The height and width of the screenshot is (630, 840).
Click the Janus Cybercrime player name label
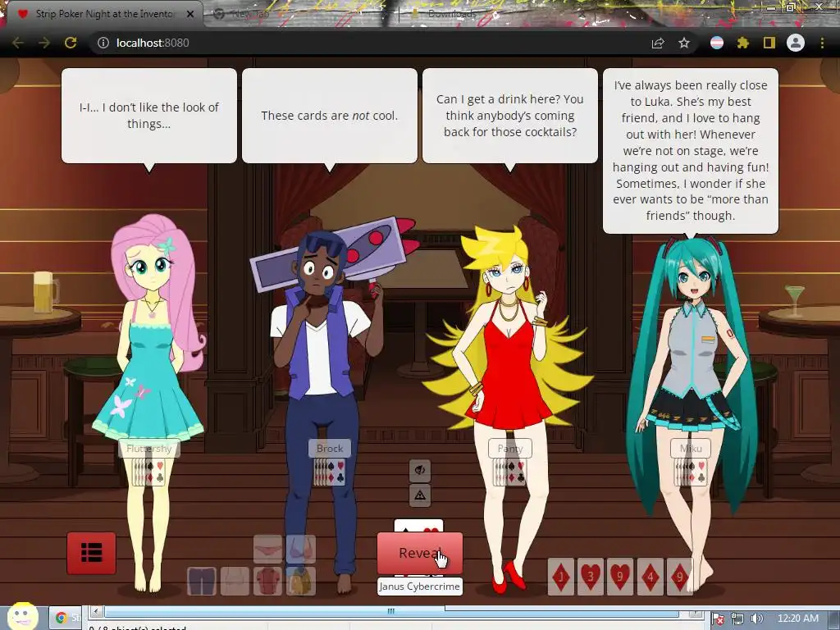pos(419,586)
